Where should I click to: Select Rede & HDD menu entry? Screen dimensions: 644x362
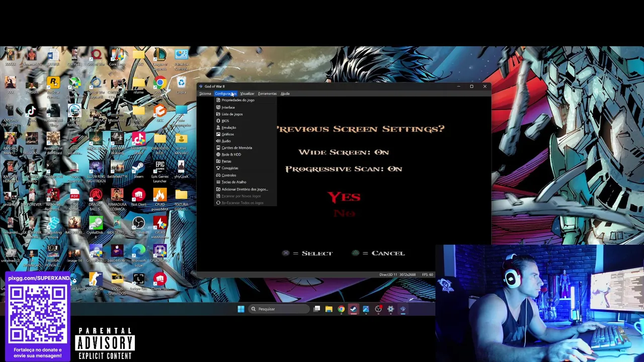point(246,154)
